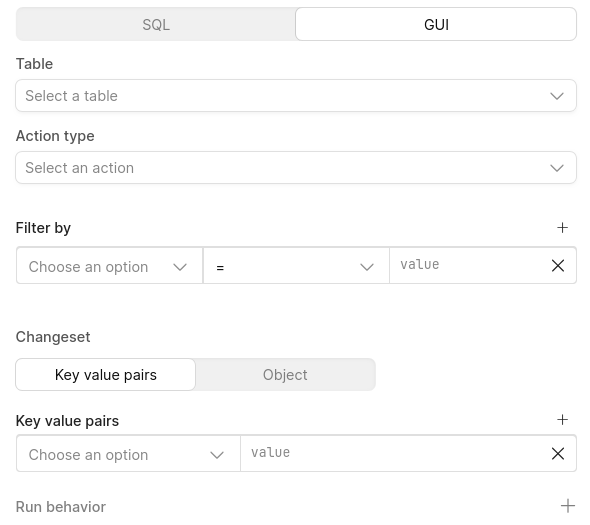Open the filter column Choose an option dropdown
The width and height of the screenshot is (590, 525).
tap(109, 266)
